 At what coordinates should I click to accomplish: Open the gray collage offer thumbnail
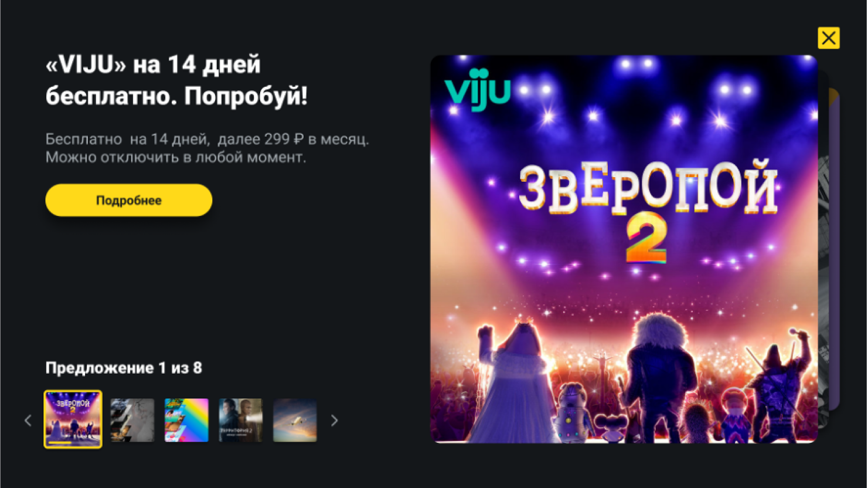tap(132, 420)
